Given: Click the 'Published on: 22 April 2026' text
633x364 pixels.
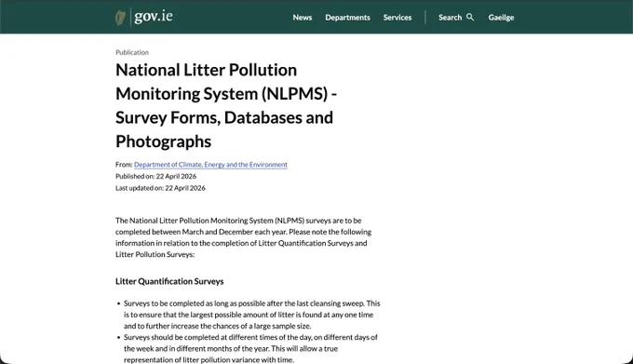Looking at the screenshot, I should click(155, 176).
